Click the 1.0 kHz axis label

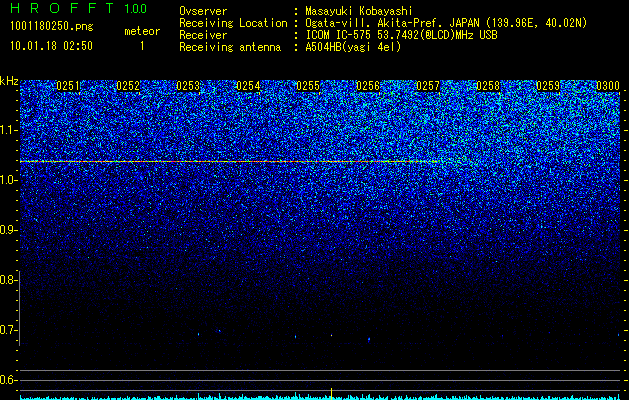[x=7, y=180]
